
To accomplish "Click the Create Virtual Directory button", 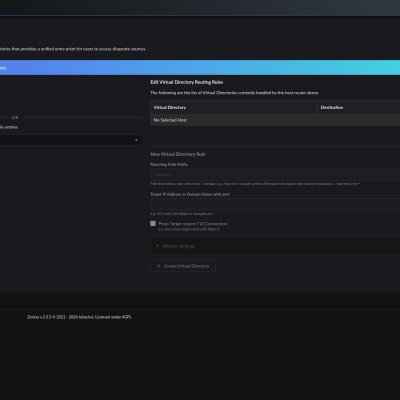I will (x=183, y=266).
